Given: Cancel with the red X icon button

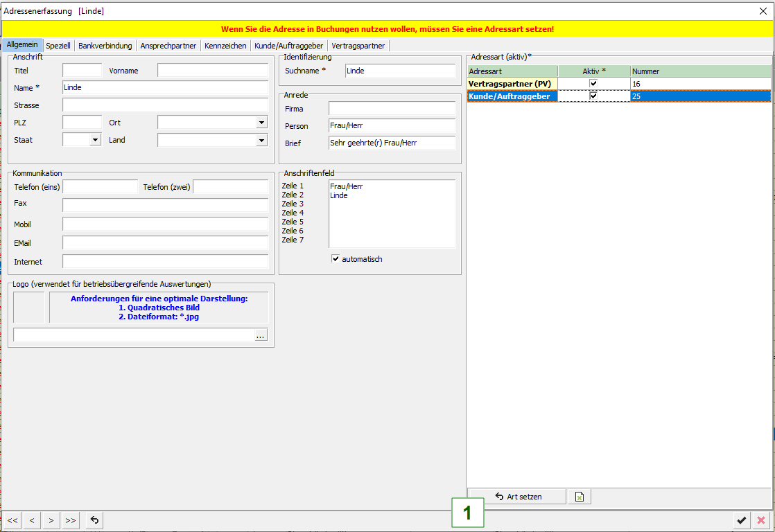Looking at the screenshot, I should pyautogui.click(x=761, y=520).
